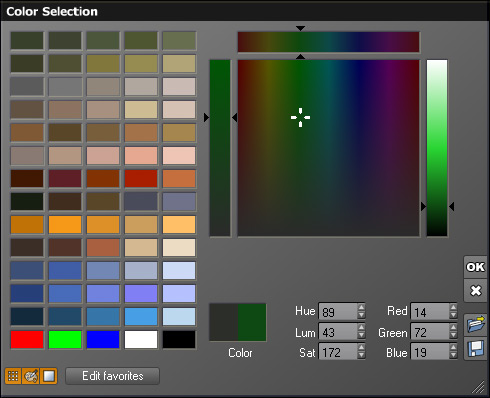490x398 pixels.
Task: Click into the Green value field
Action: click(x=430, y=332)
